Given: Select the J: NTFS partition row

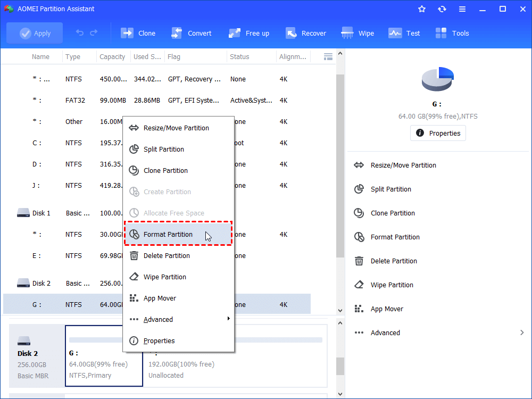Looking at the screenshot, I should point(157,185).
